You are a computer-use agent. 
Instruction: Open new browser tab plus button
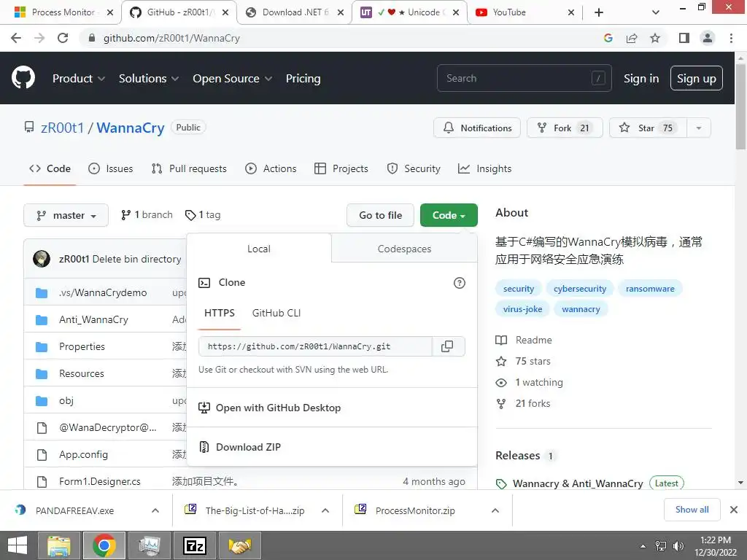[x=599, y=12]
